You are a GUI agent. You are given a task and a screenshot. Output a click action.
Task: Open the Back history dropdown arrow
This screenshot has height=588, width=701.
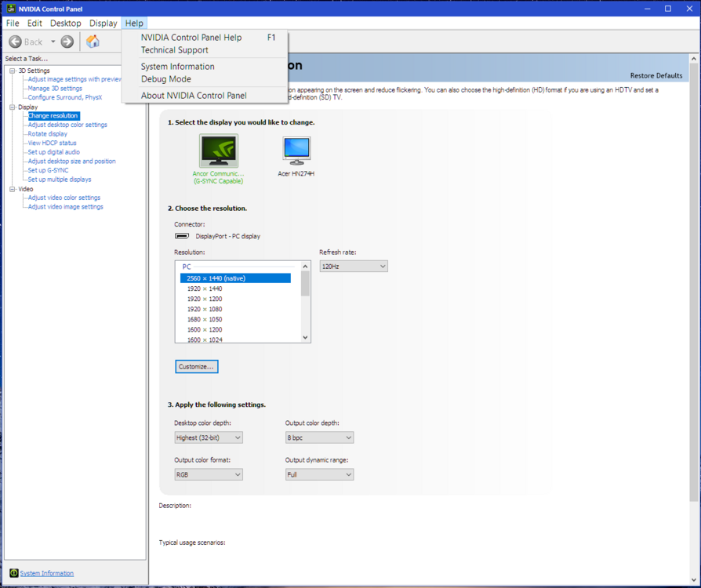tap(53, 42)
